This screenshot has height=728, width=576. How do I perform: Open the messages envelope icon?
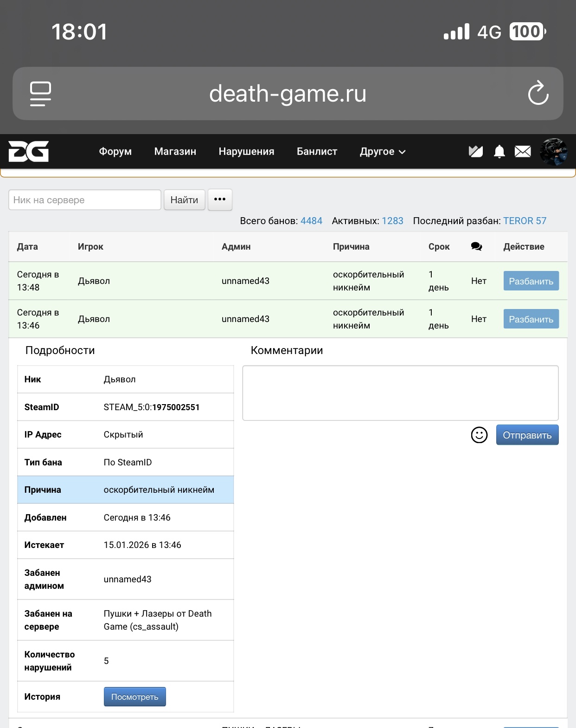pyautogui.click(x=523, y=152)
